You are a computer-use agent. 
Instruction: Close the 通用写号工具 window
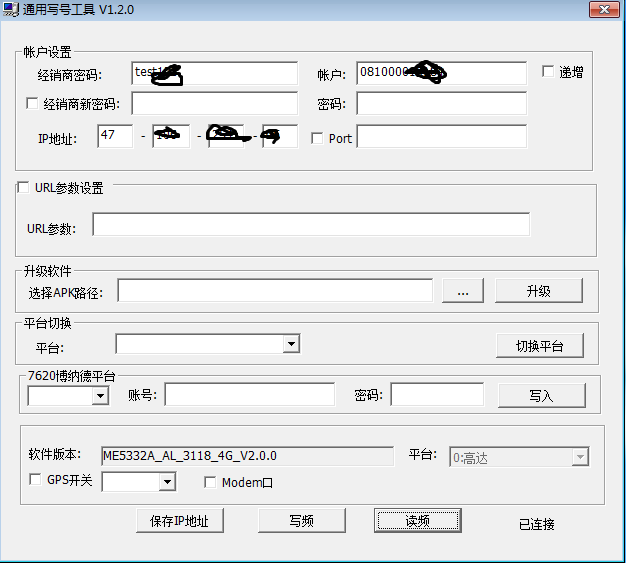[601, 10]
